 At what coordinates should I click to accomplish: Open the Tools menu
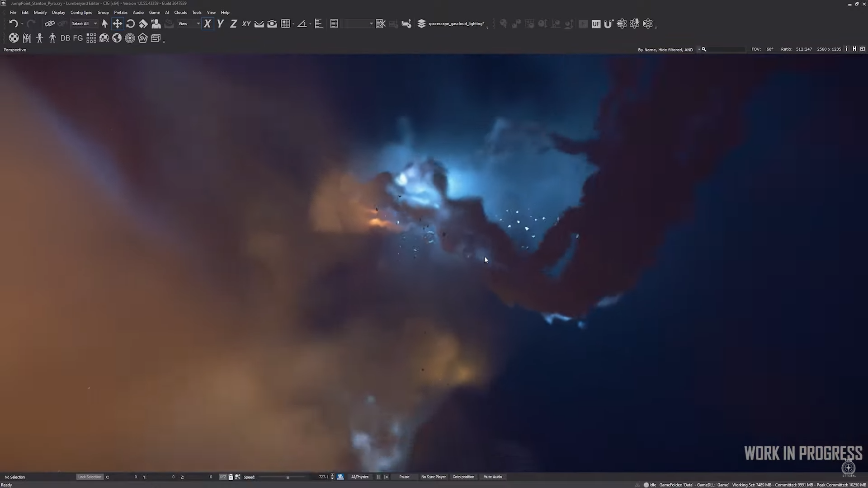coord(197,13)
